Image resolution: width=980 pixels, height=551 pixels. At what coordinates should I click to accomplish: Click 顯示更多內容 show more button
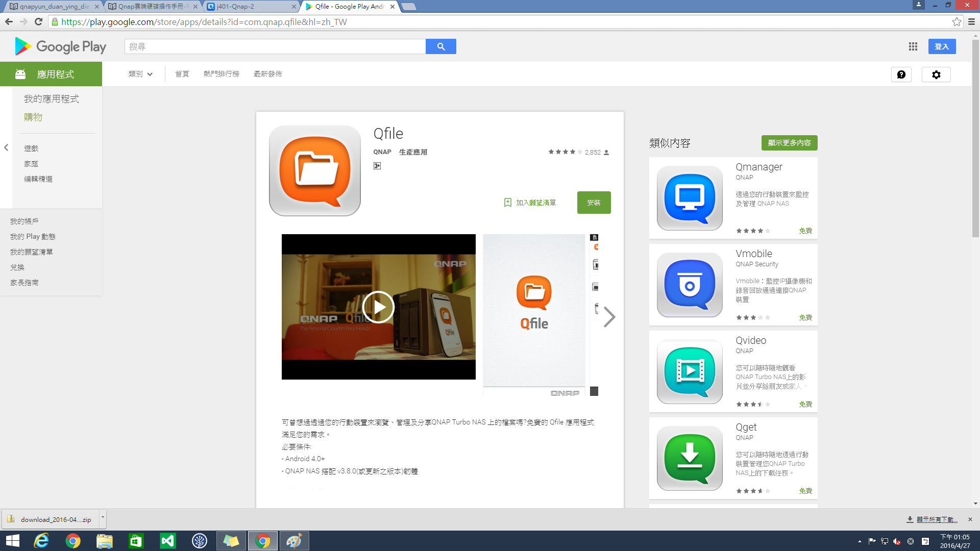tap(789, 143)
